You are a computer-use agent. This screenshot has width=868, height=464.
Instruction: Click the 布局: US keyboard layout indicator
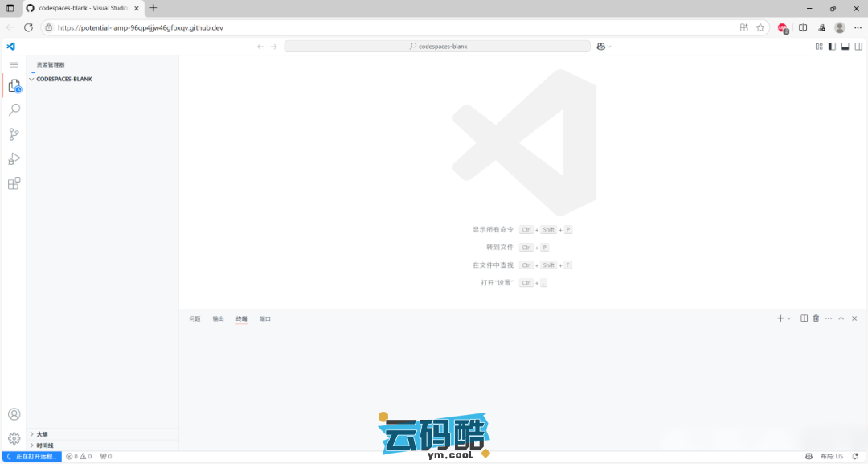(x=832, y=456)
